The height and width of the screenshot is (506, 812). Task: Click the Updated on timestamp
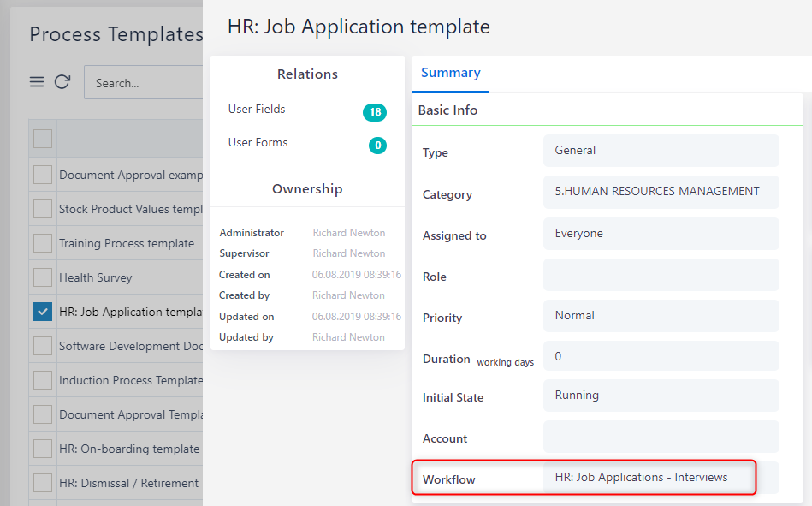(356, 317)
